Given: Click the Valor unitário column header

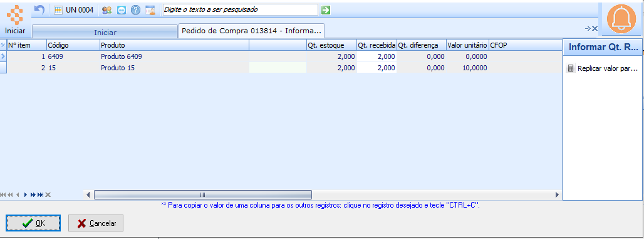Looking at the screenshot, I should (467, 45).
